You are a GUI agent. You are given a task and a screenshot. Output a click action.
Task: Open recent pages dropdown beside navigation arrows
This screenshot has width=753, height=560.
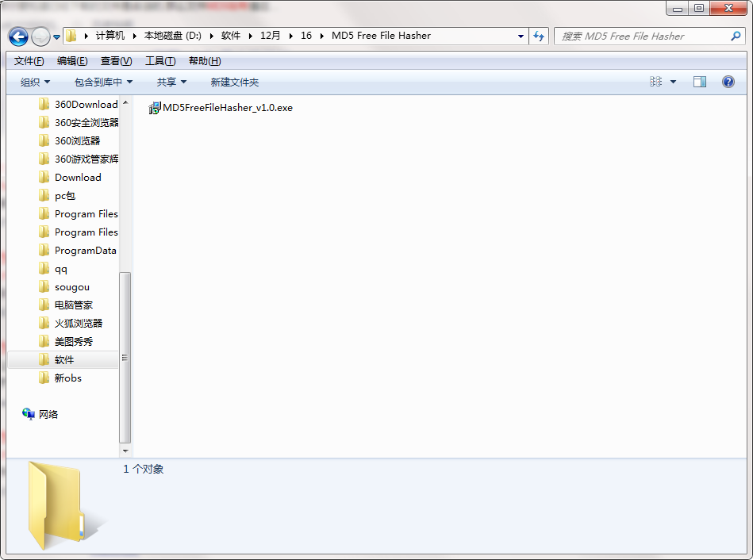coord(56,37)
